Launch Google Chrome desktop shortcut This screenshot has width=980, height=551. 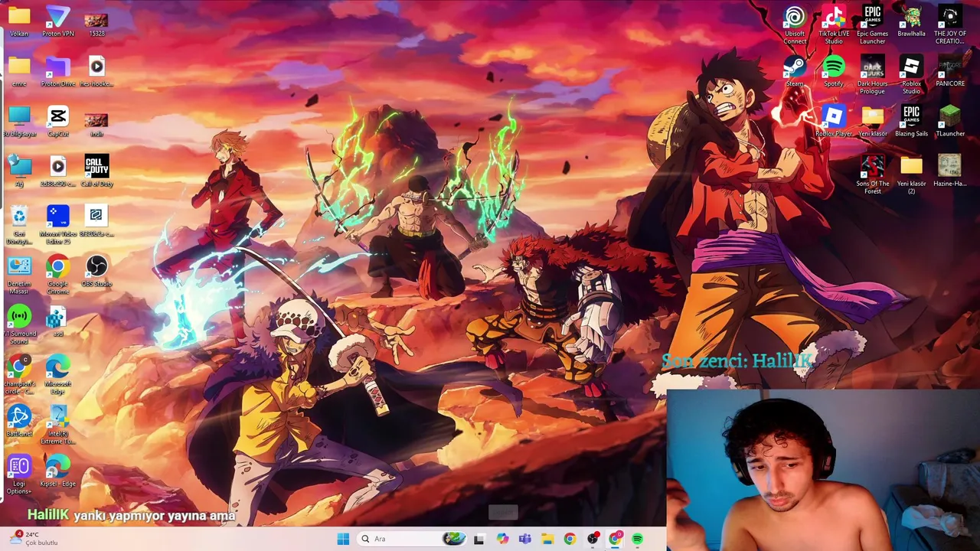58,275
